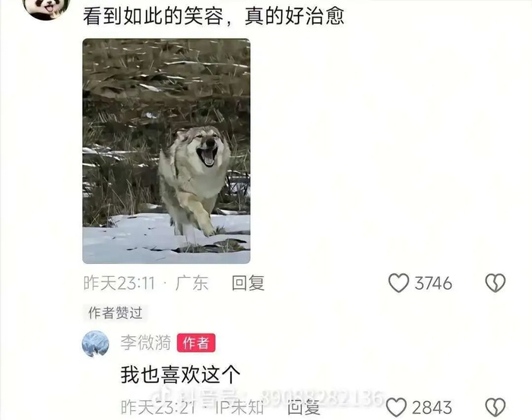The width and height of the screenshot is (532, 420).
Task: Reply to 李微漪 via the lower 回复
Action: (304, 407)
